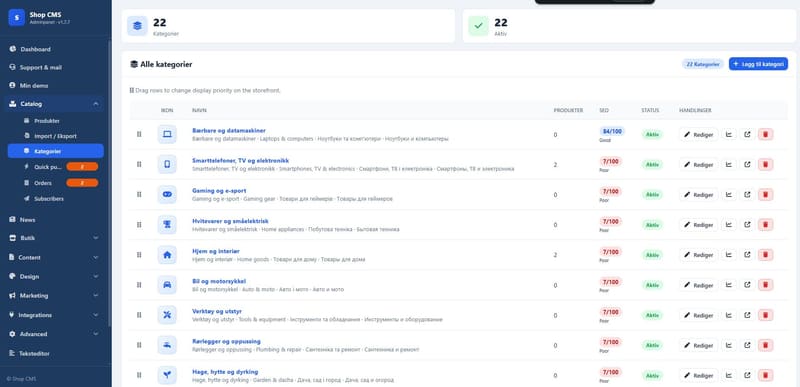The height and width of the screenshot is (387, 800).
Task: Show statistics for Hvitevarer og småelektrisk
Action: pyautogui.click(x=729, y=225)
